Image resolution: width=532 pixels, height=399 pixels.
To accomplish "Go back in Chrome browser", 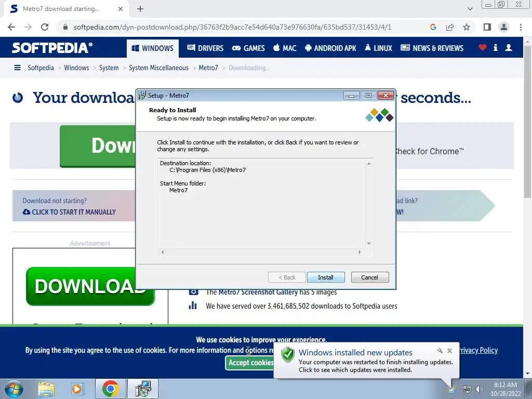I will pos(11,27).
